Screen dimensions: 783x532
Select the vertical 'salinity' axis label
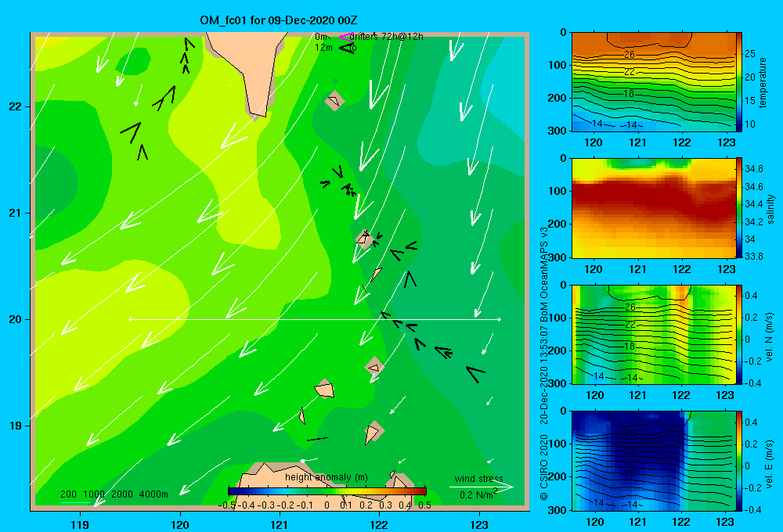tap(771, 209)
